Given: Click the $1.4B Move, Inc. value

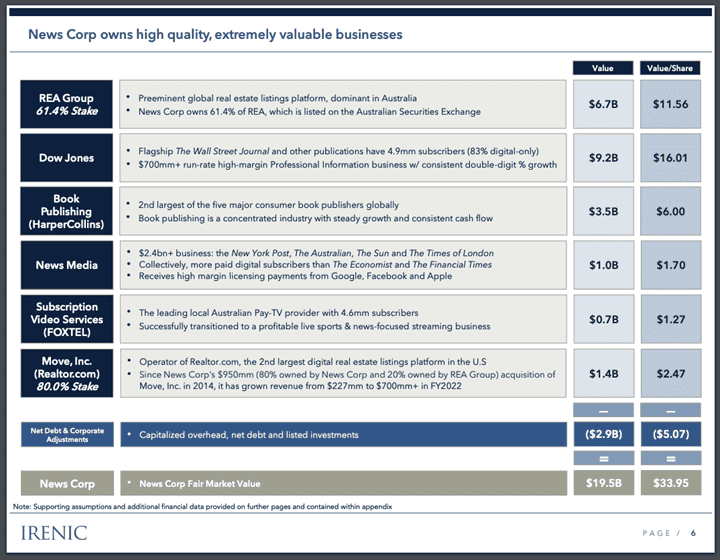Looking at the screenshot, I should tap(604, 373).
